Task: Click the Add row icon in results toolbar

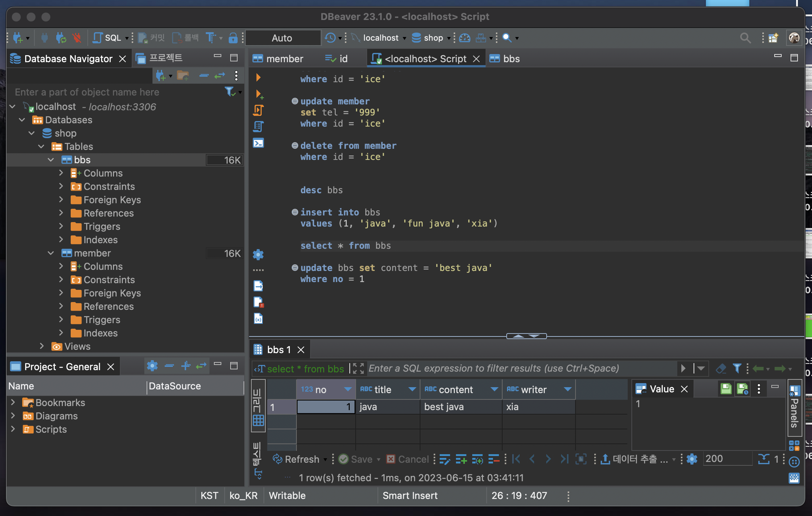Action: (x=461, y=459)
